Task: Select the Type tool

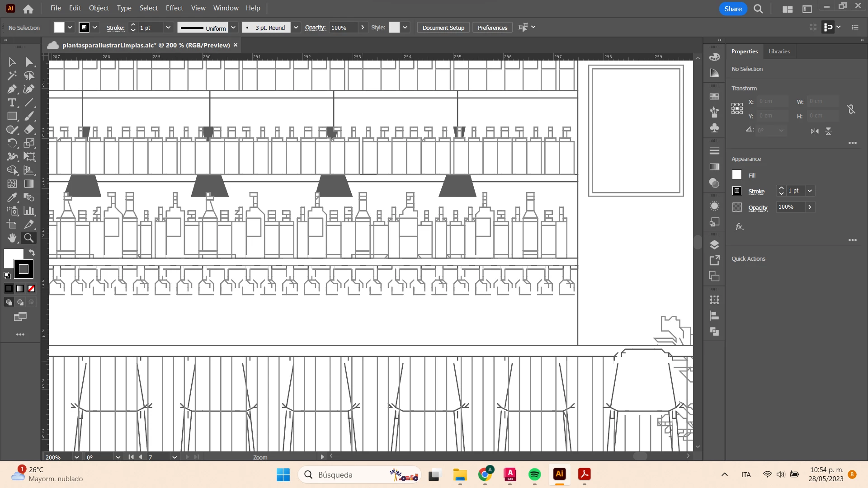Action: coord(12,103)
